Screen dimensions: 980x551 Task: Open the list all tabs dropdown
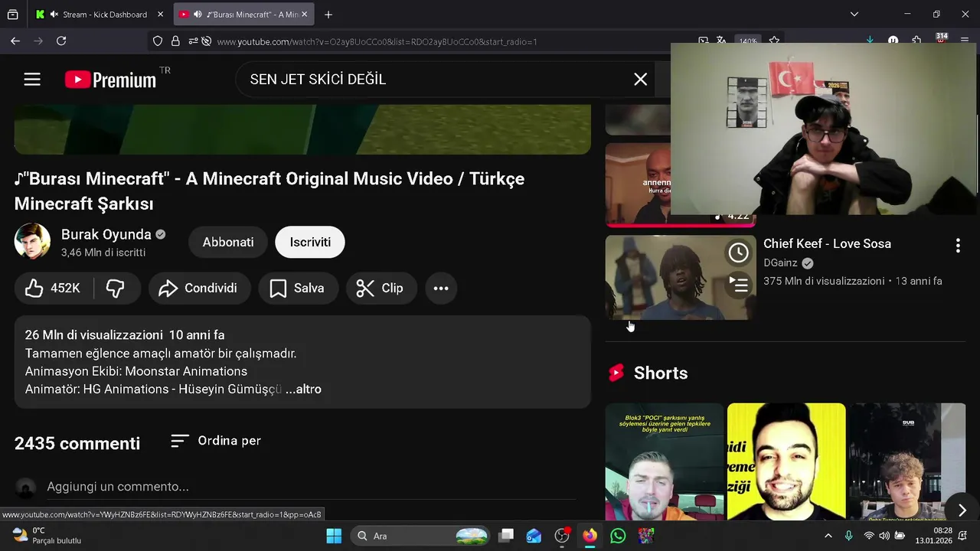pos(854,15)
